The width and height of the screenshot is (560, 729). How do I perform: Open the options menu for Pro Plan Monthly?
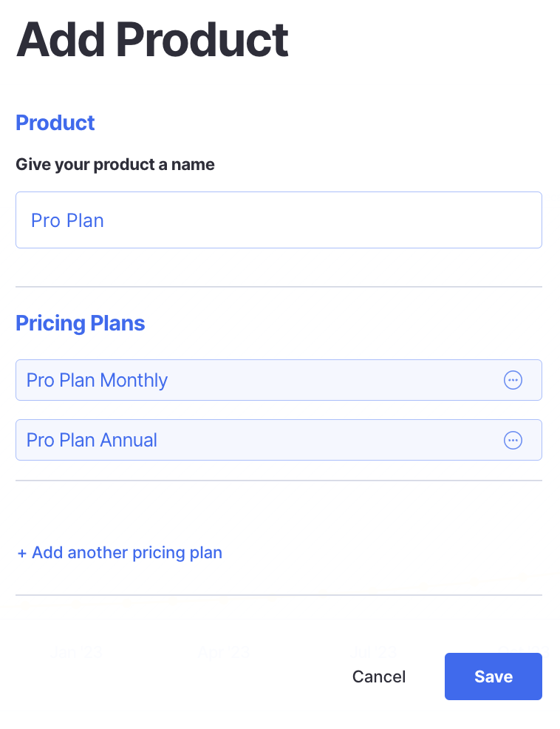513,380
